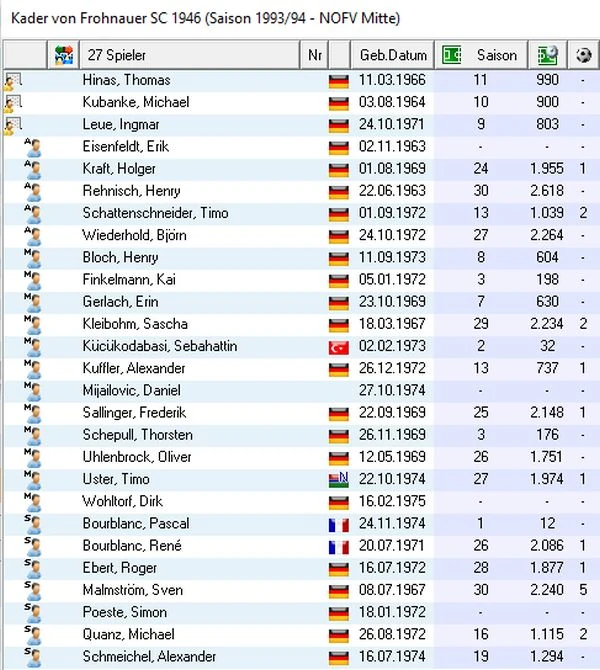Viewport: 600px width, 670px height.
Task: Click minutes value 1.974
Action: 547,479
